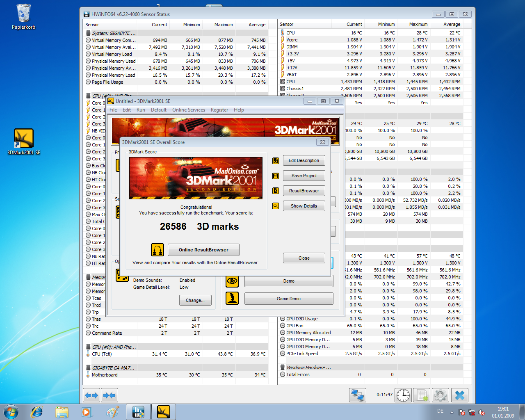Screen dimensions: 525x420
Task: Select the DIMM voltage row
Action: [371, 47]
